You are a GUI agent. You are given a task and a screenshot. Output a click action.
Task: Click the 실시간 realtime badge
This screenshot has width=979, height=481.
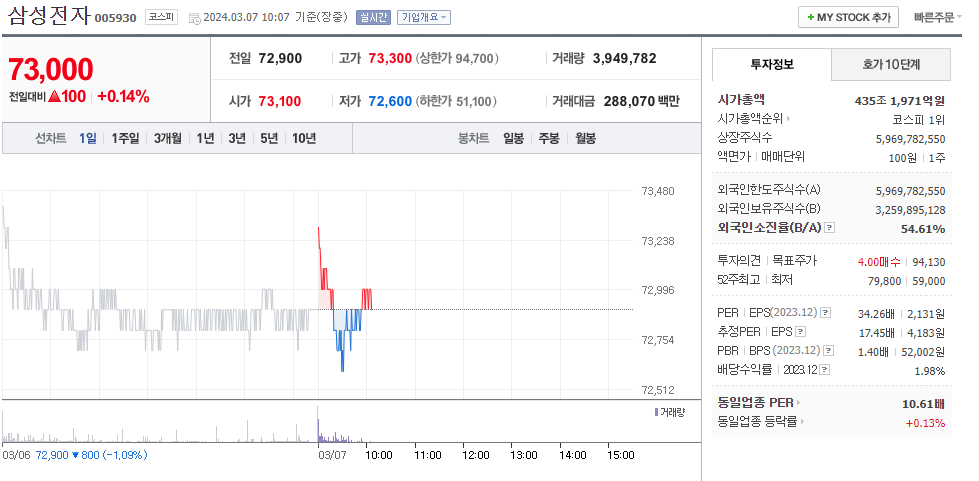coord(373,17)
